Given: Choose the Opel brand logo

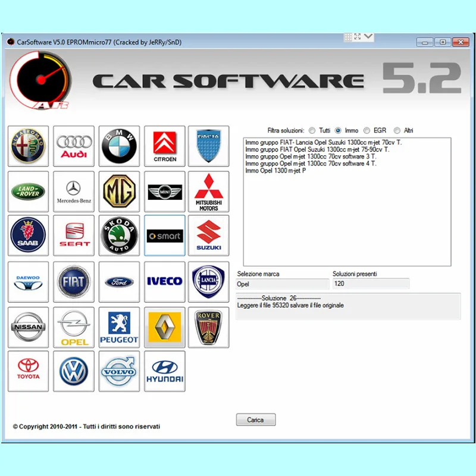Looking at the screenshot, I should pyautogui.click(x=74, y=327).
